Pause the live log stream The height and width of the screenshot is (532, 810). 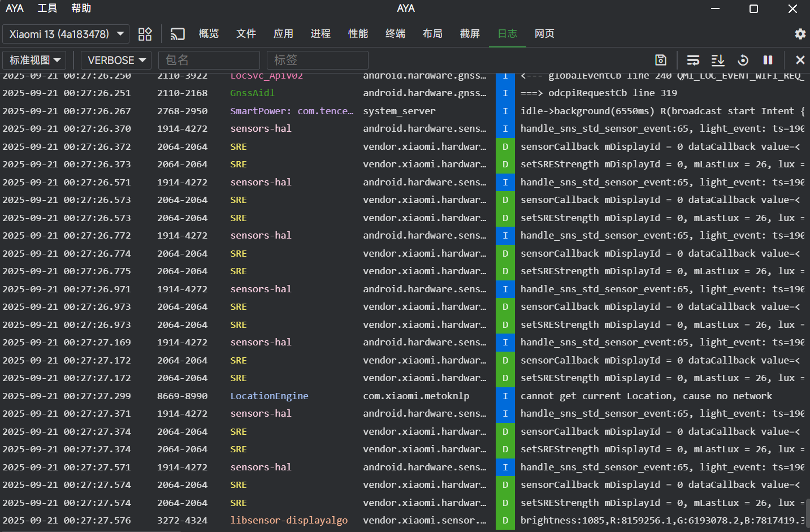(x=767, y=60)
